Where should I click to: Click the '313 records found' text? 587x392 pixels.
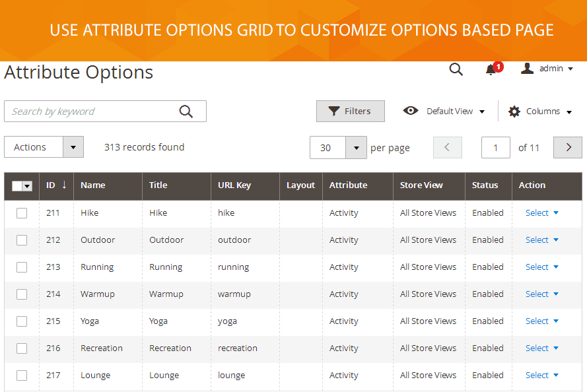pyautogui.click(x=144, y=147)
